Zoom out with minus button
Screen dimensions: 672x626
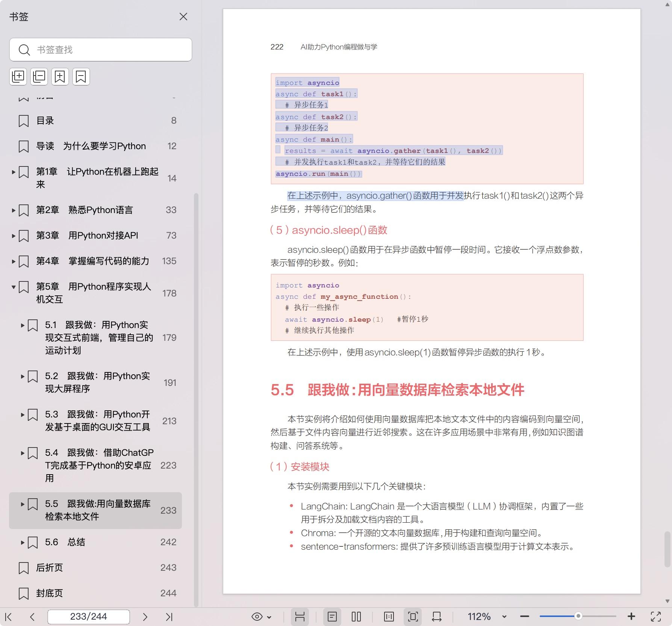coord(525,617)
